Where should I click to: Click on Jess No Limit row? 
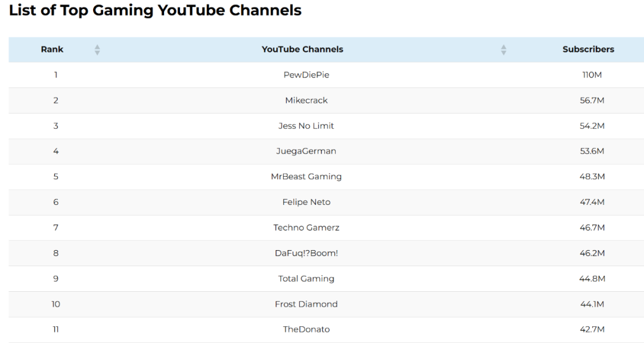306,126
